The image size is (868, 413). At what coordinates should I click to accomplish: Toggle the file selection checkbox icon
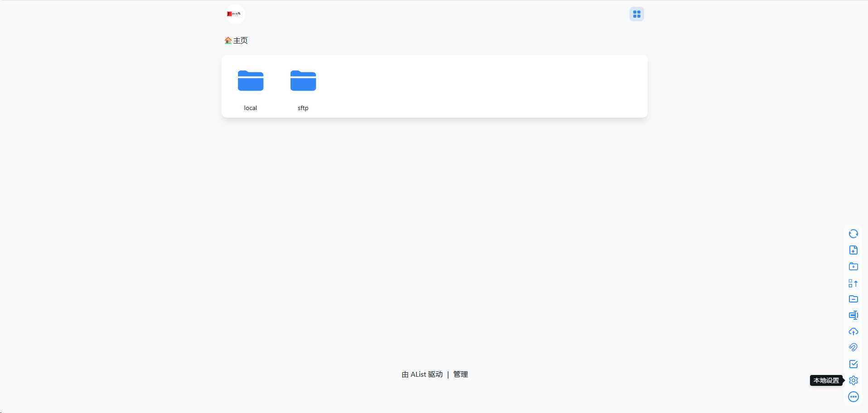[x=853, y=364]
